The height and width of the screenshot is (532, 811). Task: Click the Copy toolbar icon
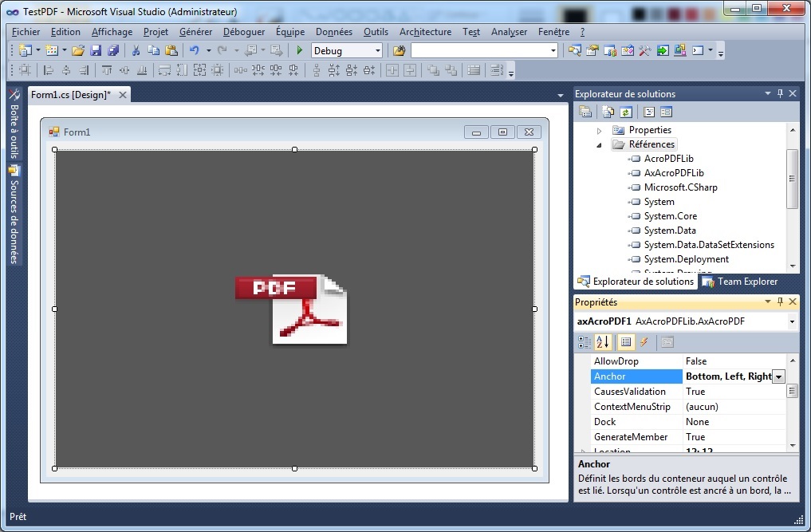point(155,50)
